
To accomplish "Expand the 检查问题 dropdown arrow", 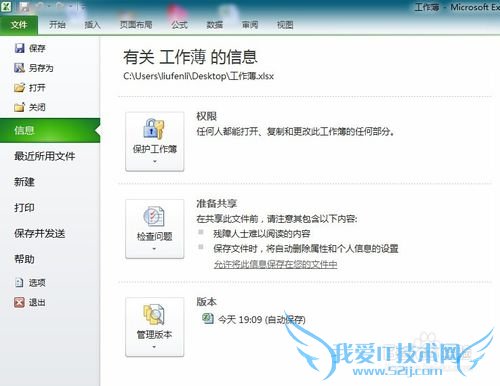I will [154, 249].
